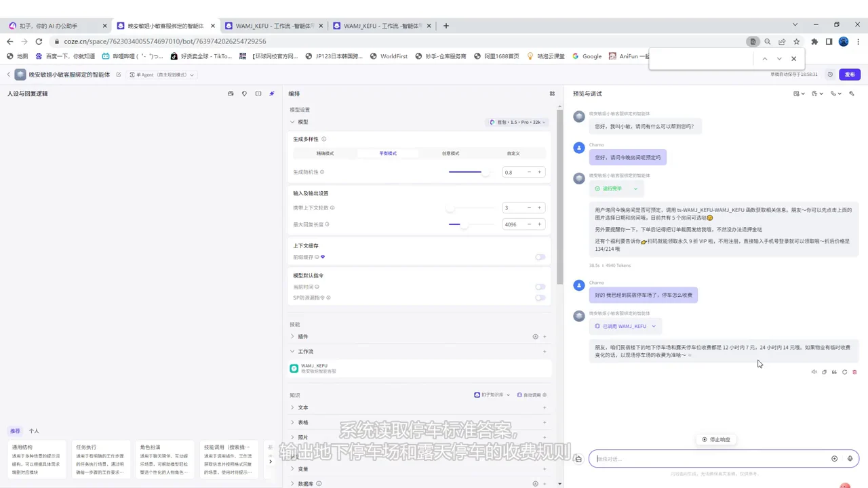This screenshot has height=488, width=868.
Task: Open the WAMJ_KEFU workflow card
Action: click(420, 368)
